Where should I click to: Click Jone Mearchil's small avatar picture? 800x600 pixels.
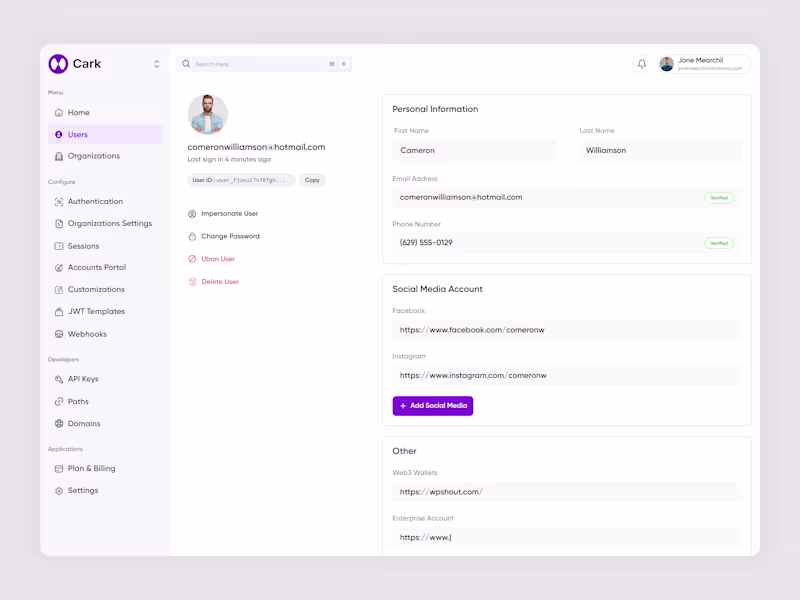667,64
